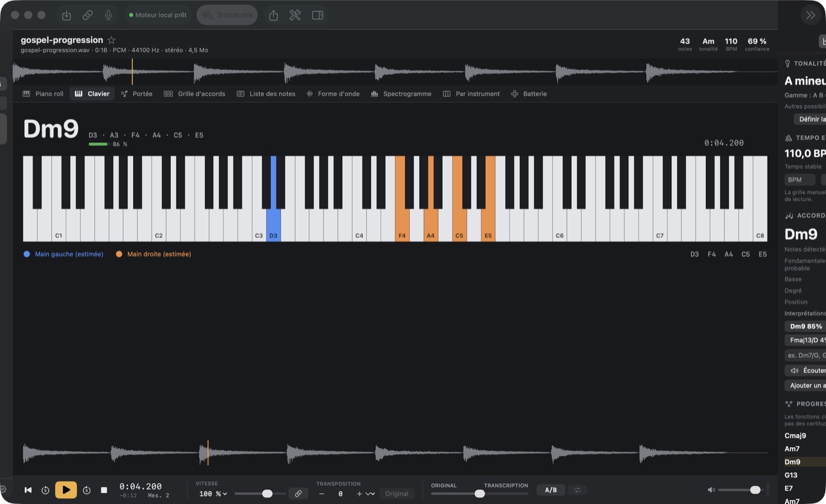Mark gospel-progression as favorite star
This screenshot has height=504, width=826.
[x=112, y=40]
